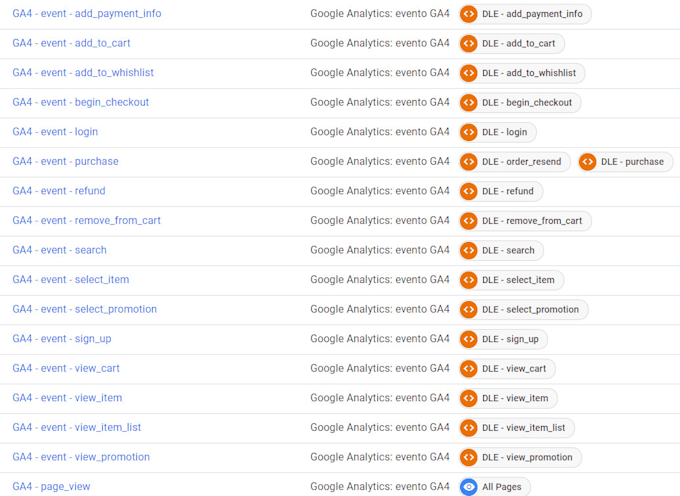Click tag type text in the login row
The image size is (680, 496).
[x=380, y=131]
